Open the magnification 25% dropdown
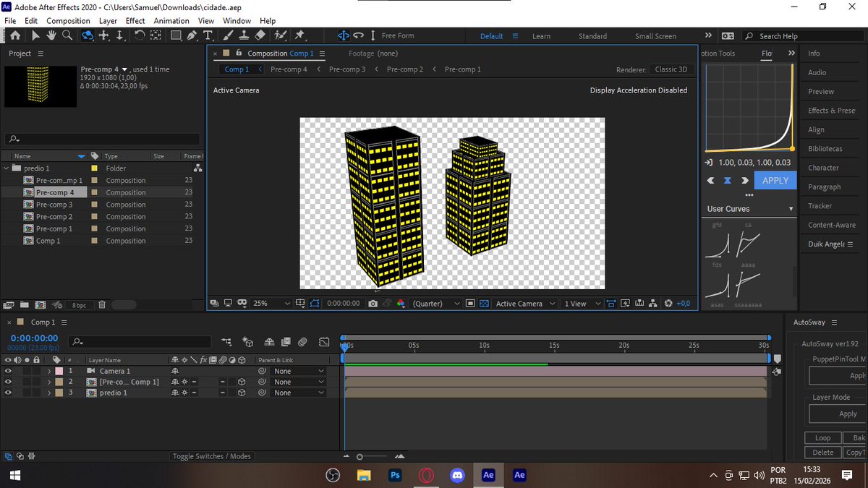The image size is (868, 488). (x=271, y=304)
